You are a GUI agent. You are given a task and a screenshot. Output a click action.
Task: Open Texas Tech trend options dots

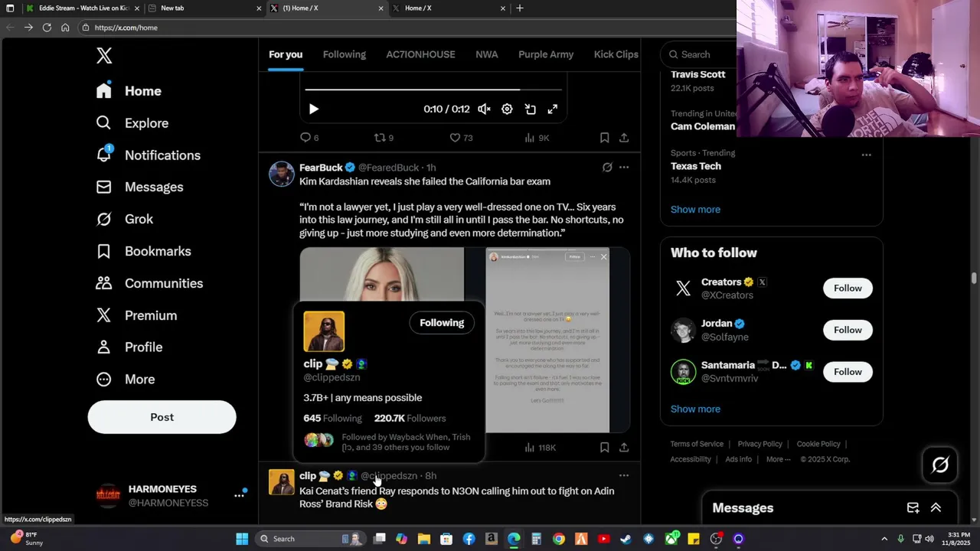click(866, 155)
